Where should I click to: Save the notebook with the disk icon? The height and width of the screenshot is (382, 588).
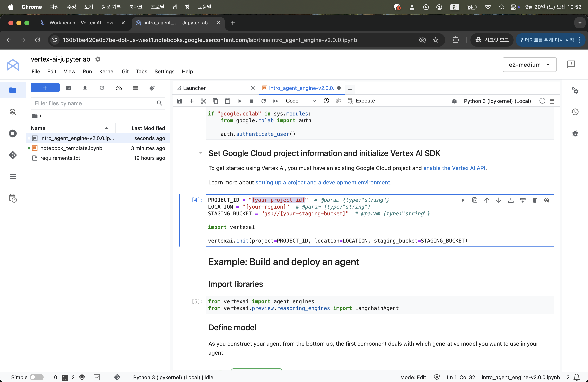click(180, 101)
